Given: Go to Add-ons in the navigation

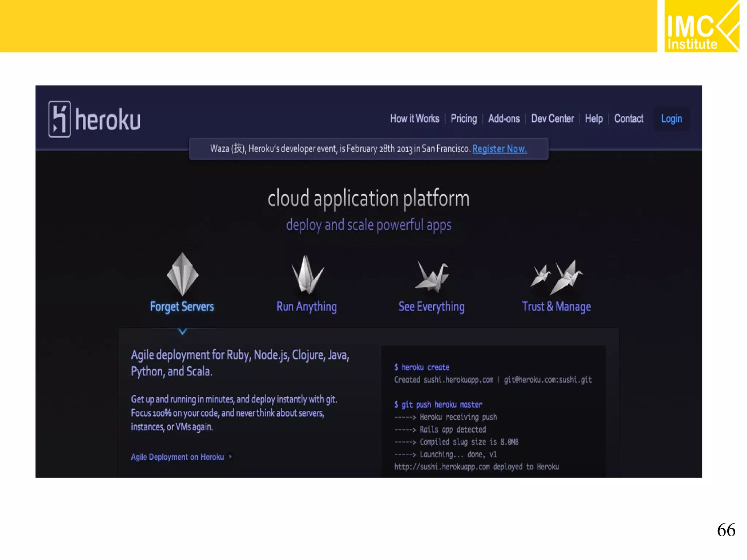Looking at the screenshot, I should 504,118.
